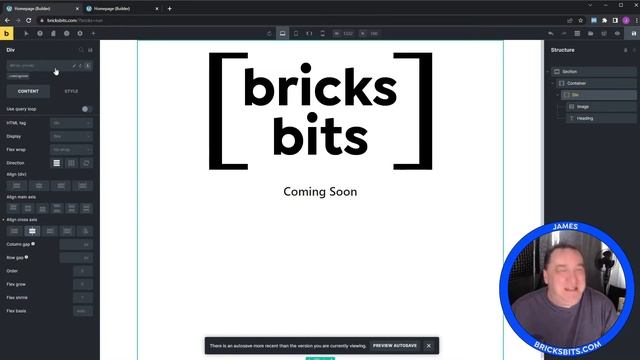Select the Container element in Structure

[596, 83]
